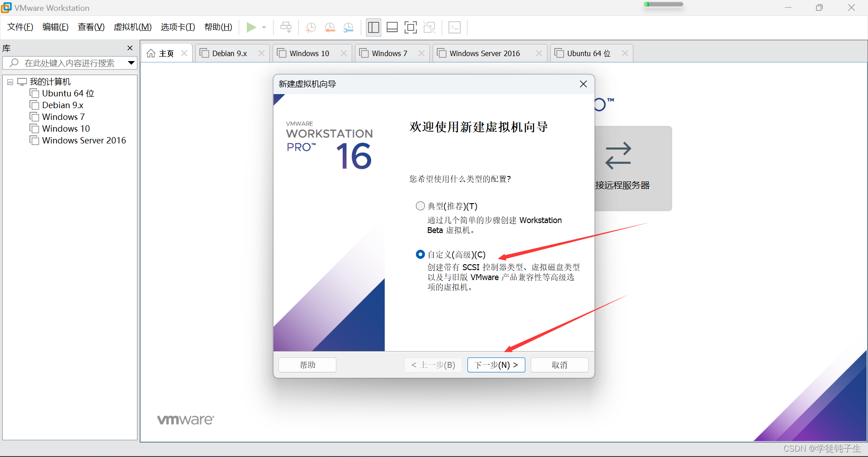Click Windows Server 2016 VM icon in library
This screenshot has width=868, height=457.
click(34, 140)
